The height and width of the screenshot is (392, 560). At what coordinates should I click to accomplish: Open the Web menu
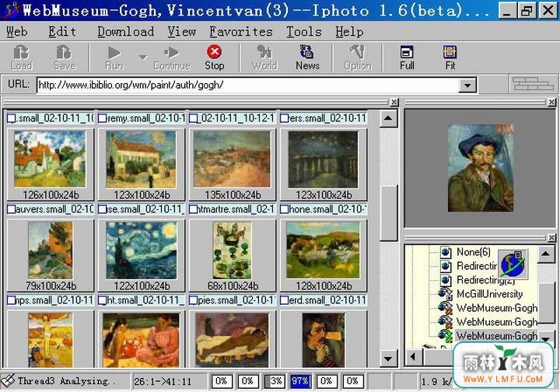pyautogui.click(x=17, y=32)
